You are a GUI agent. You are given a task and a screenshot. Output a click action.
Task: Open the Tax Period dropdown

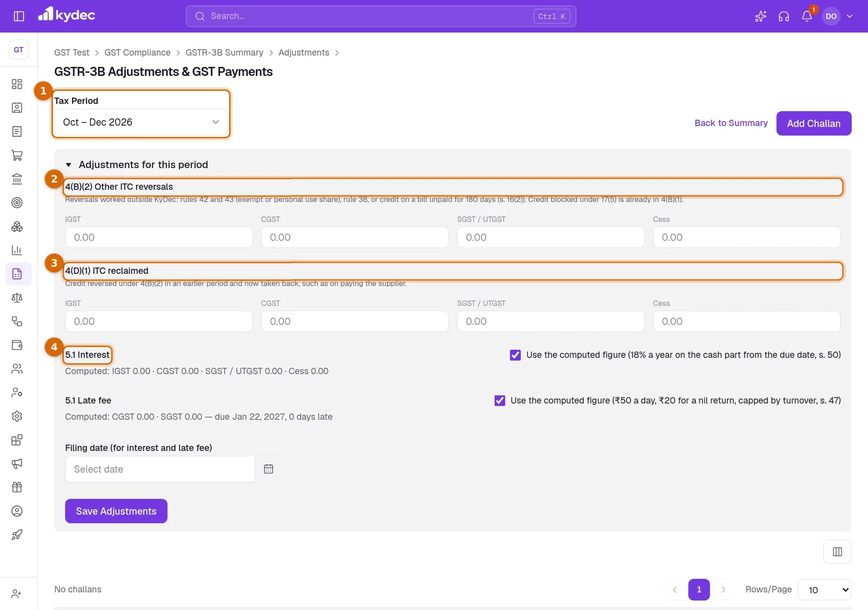(141, 122)
